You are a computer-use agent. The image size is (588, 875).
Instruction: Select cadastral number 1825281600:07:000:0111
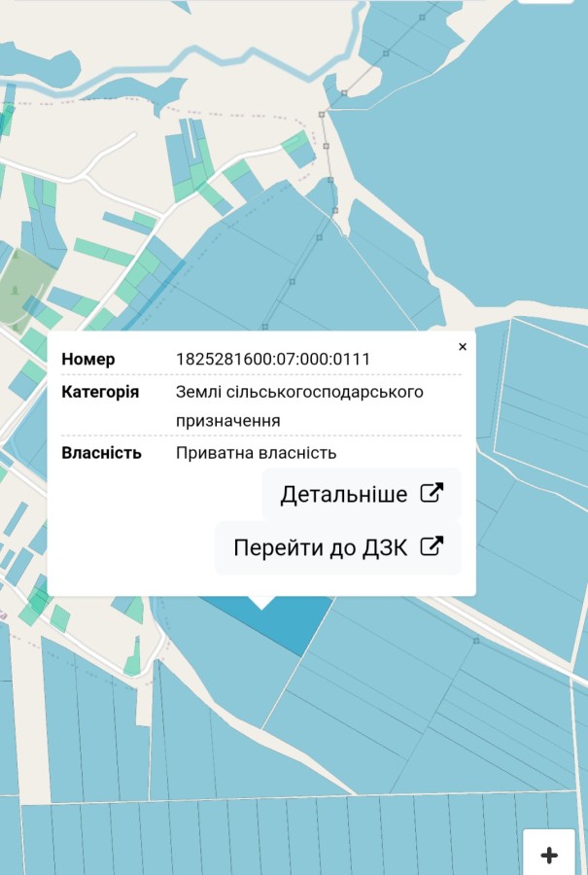point(273,359)
